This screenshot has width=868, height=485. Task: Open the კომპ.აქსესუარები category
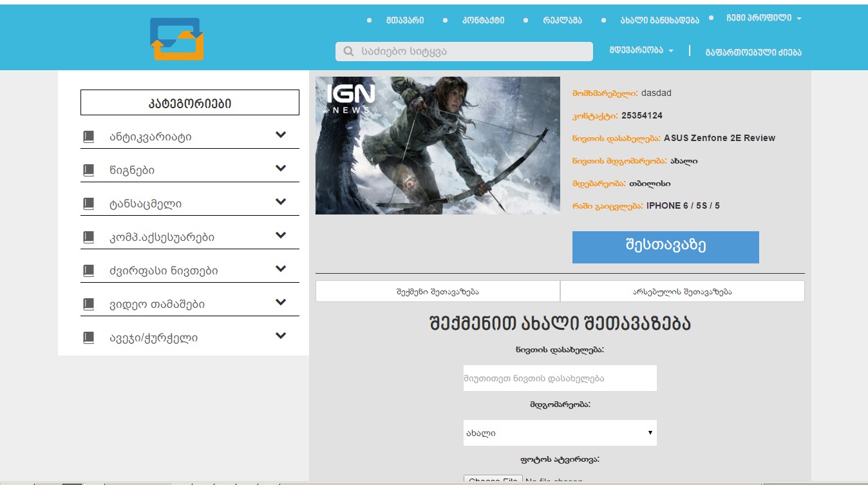point(162,237)
